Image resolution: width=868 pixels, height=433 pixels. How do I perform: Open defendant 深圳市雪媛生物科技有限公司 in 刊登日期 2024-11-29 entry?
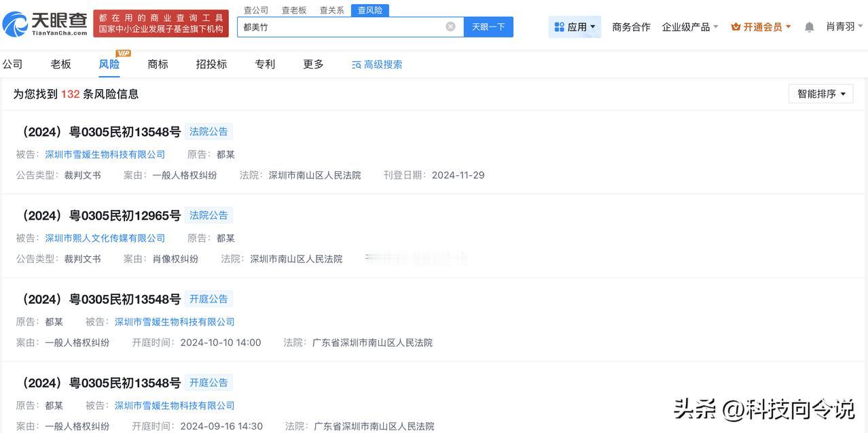105,154
